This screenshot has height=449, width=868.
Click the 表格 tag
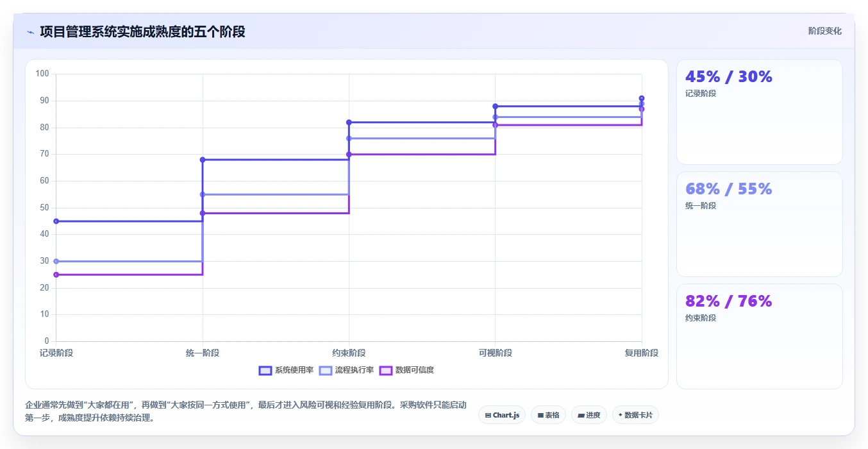[x=548, y=415]
